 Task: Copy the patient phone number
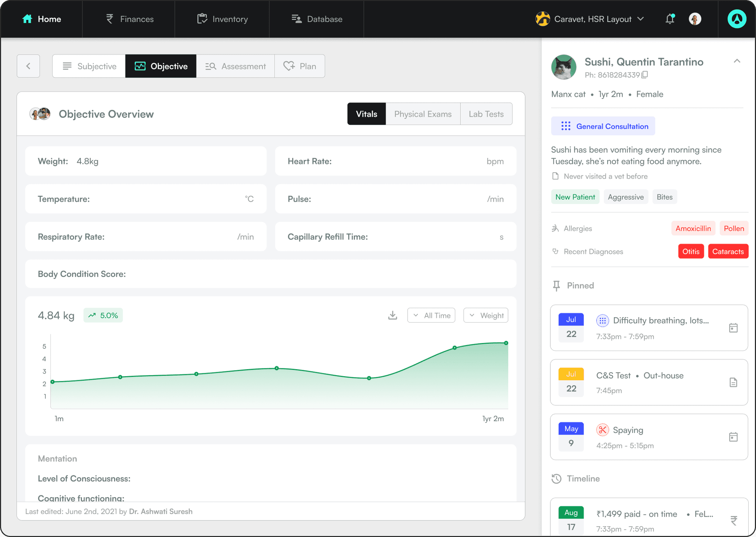point(645,75)
